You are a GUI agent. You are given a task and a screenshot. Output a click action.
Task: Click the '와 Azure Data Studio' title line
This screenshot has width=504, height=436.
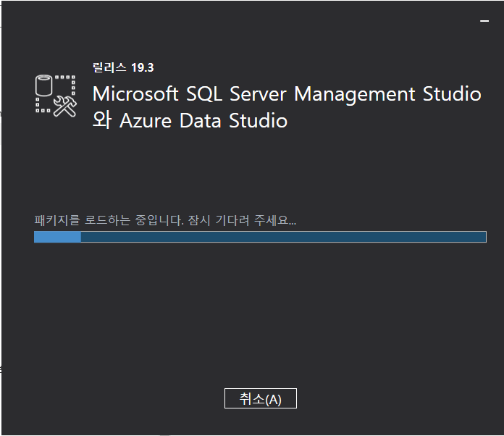[x=190, y=120]
